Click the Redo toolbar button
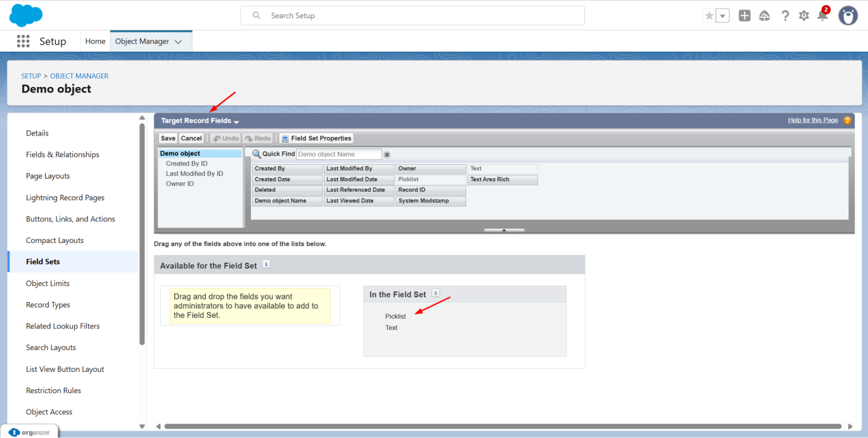Screen dimensions: 868x438 click(258, 138)
